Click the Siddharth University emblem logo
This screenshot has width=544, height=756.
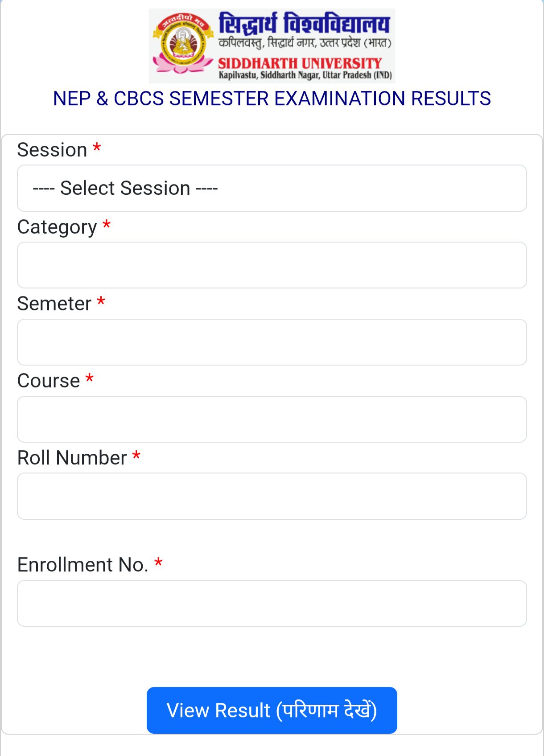click(182, 45)
